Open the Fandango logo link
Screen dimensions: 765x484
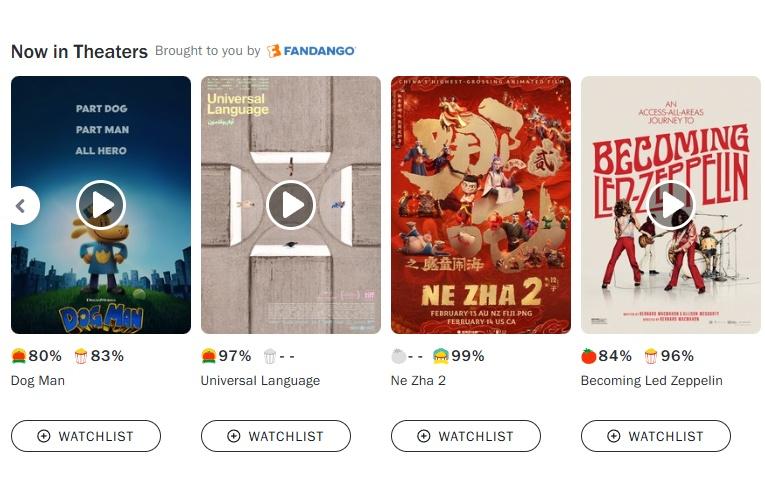point(311,51)
